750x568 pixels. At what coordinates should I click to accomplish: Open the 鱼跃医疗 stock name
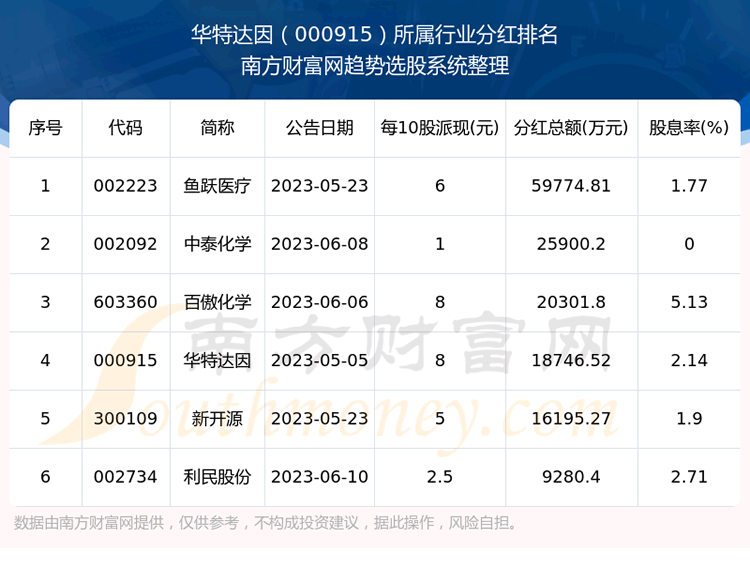pyautogui.click(x=217, y=186)
